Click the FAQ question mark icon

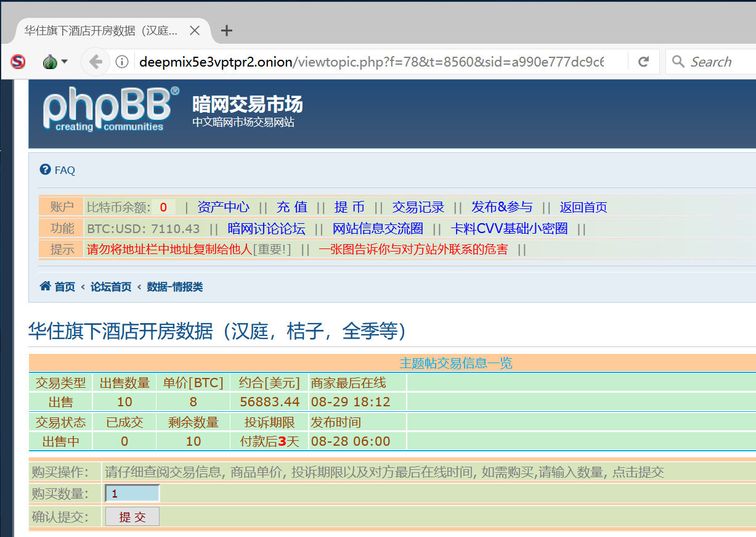tap(45, 170)
